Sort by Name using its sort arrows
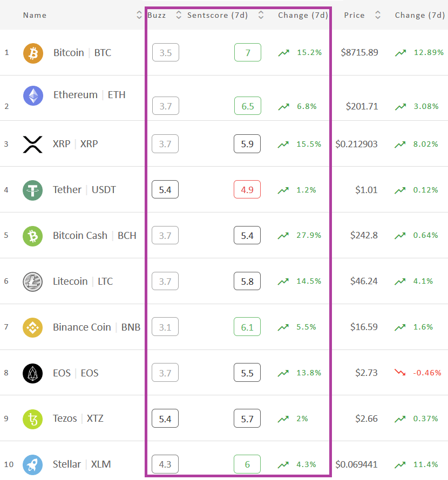 point(139,15)
